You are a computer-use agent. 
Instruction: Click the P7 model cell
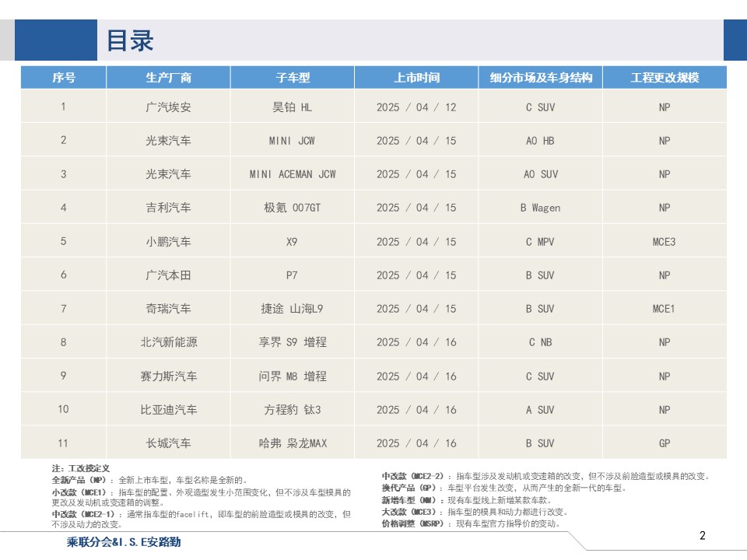292,275
